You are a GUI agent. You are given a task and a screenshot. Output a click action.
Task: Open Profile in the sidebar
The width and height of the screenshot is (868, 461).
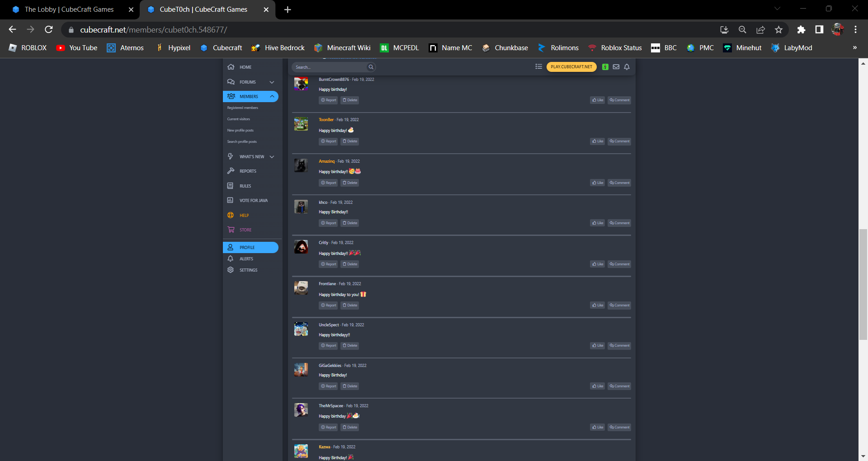(250, 247)
